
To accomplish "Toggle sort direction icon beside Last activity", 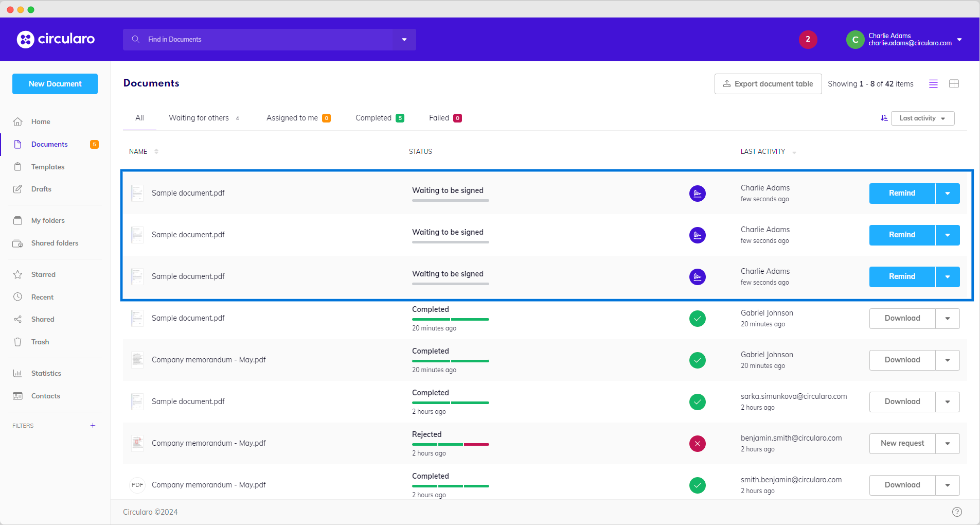I will 884,118.
